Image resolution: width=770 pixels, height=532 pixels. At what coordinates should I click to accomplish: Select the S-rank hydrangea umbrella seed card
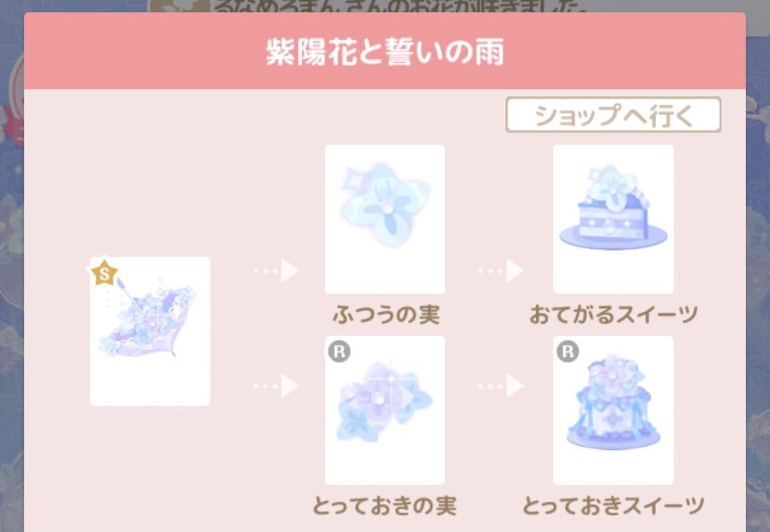tap(150, 331)
